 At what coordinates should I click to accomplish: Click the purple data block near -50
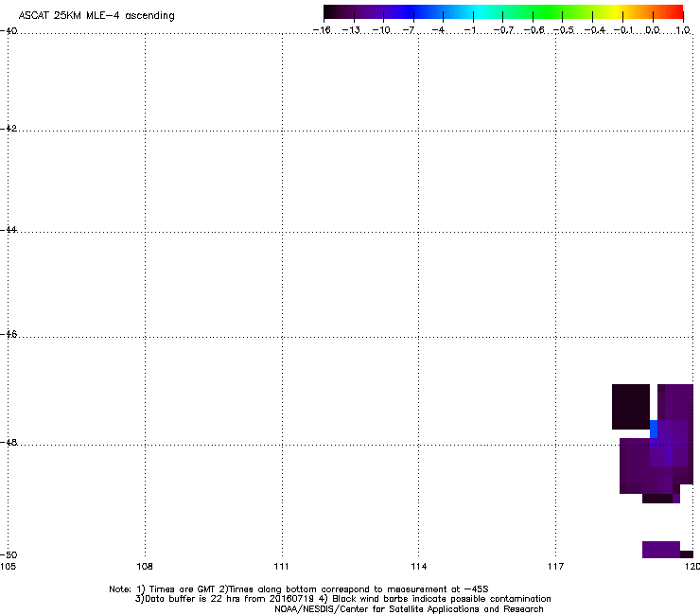point(661,550)
